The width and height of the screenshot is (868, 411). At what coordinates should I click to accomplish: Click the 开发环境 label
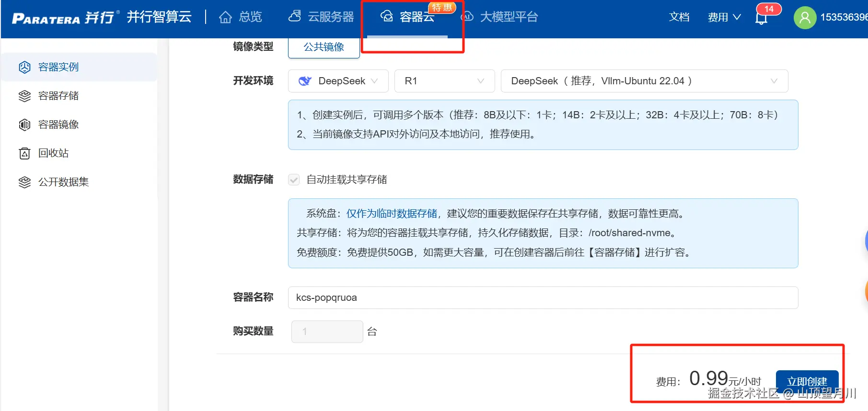[253, 81]
